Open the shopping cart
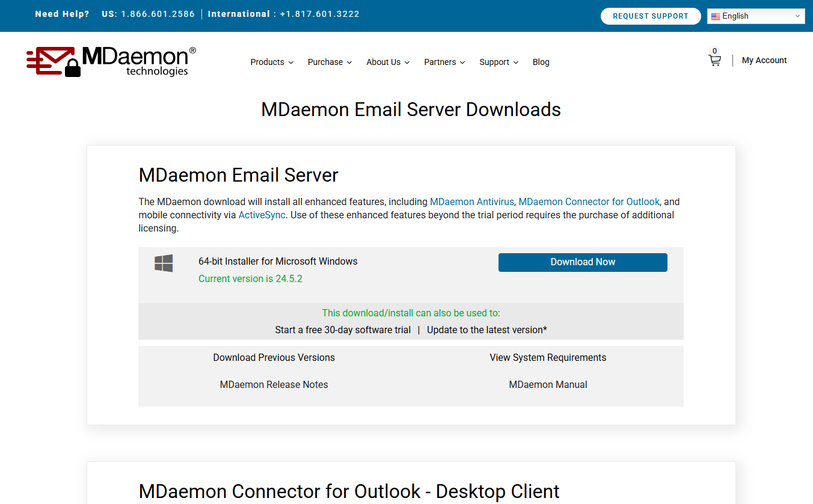The image size is (813, 504). coord(714,59)
